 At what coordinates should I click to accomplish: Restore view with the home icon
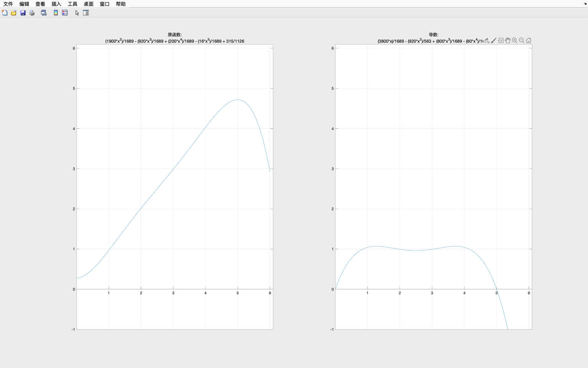pos(528,40)
